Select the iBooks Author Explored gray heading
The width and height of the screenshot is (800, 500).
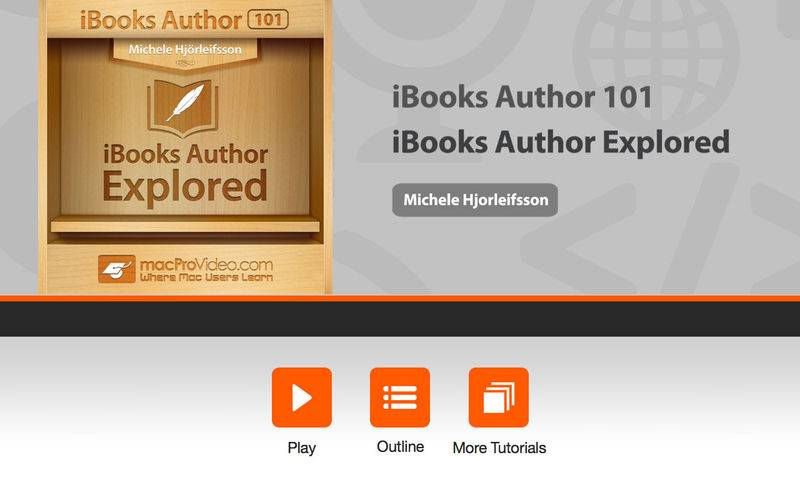tap(561, 142)
